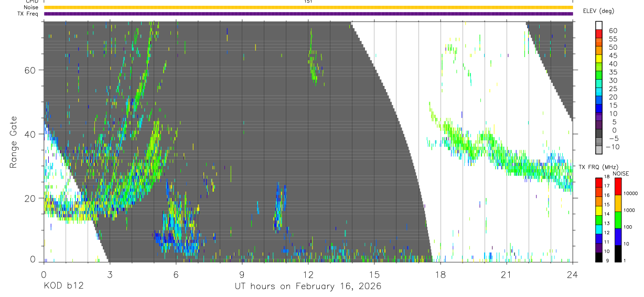Click the purple TX Freq bar above the plot
Viewport: 644px width, 297px height.
coord(308,14)
